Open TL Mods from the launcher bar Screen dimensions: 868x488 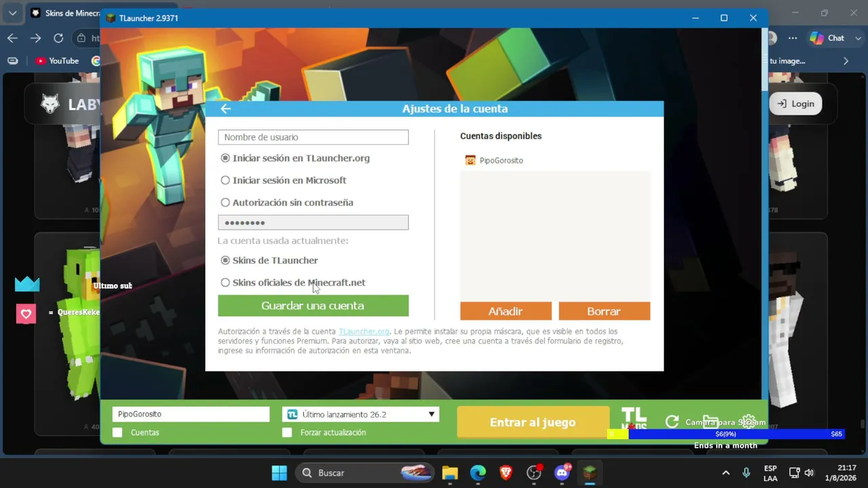coord(634,419)
